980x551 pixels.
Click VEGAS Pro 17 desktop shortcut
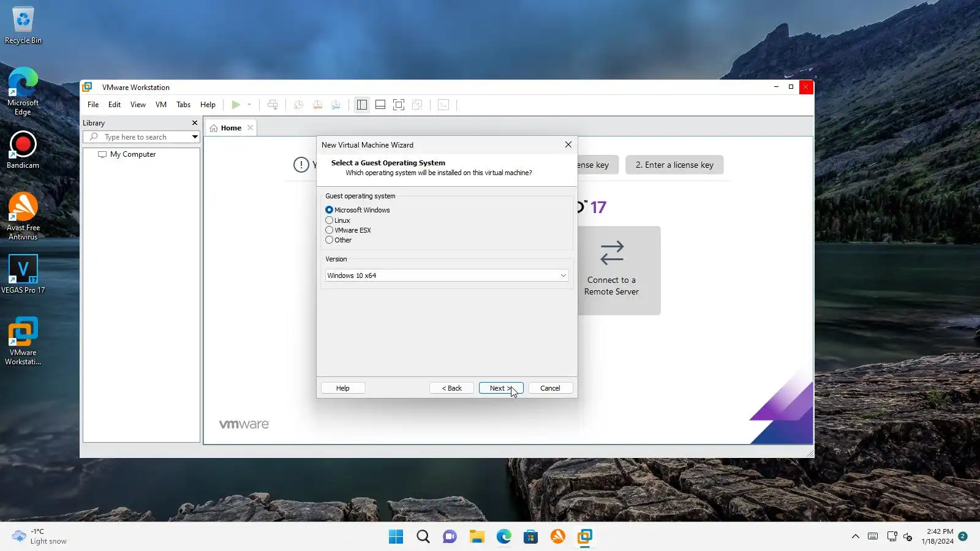coord(23,274)
